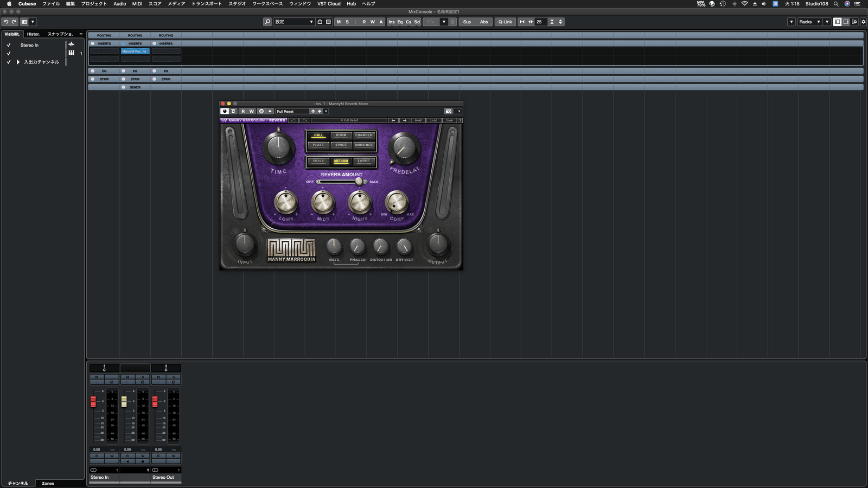Image resolution: width=868 pixels, height=488 pixels.
Task: Open dropdown next to plugin snapshot camera
Action: coord(458,111)
